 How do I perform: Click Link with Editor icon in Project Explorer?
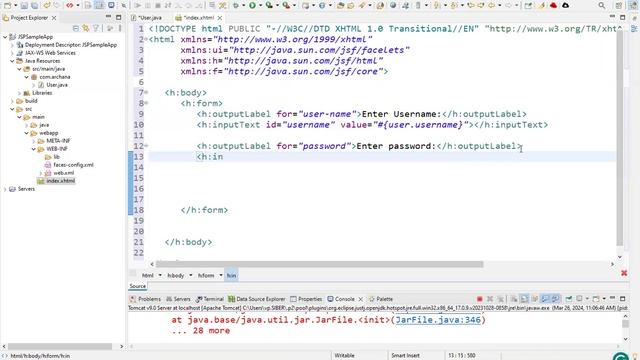86,28
